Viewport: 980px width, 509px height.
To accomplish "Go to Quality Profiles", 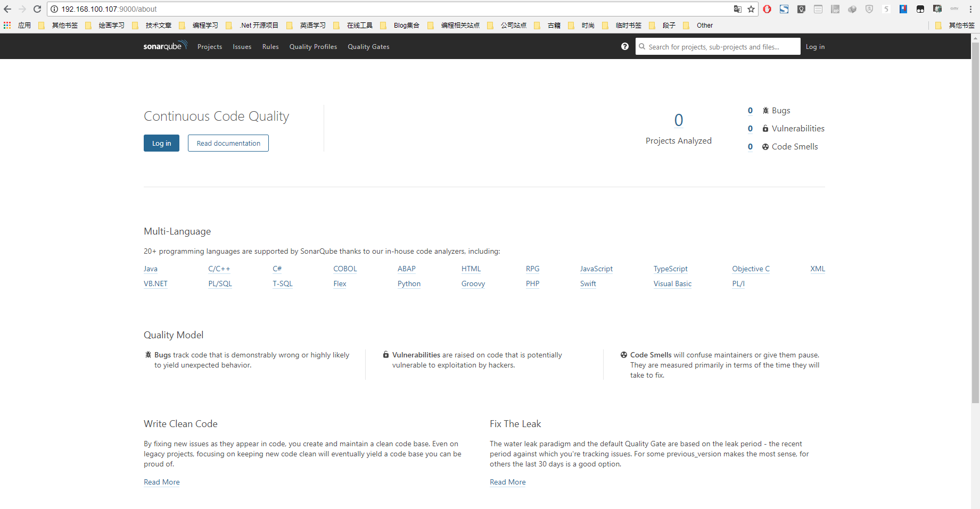I will [313, 47].
